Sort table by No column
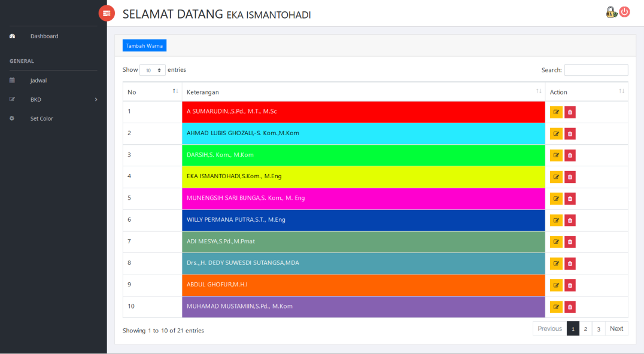 coord(152,91)
